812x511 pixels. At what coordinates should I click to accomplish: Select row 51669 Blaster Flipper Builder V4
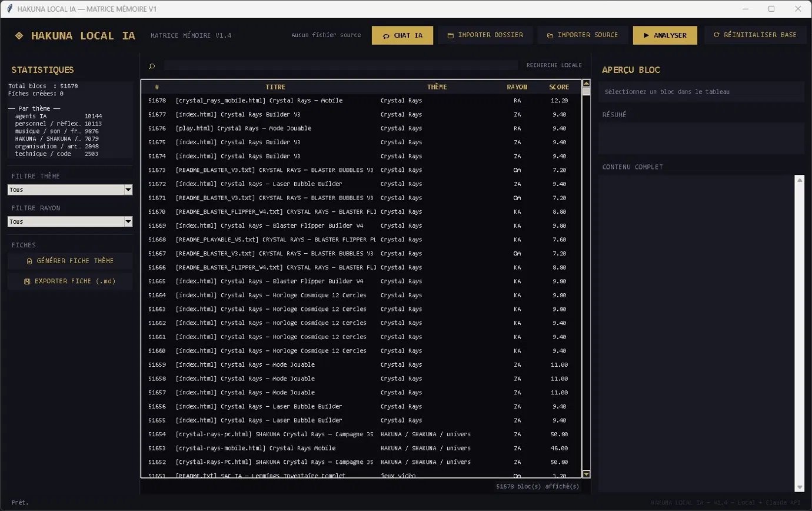pyautogui.click(x=361, y=225)
